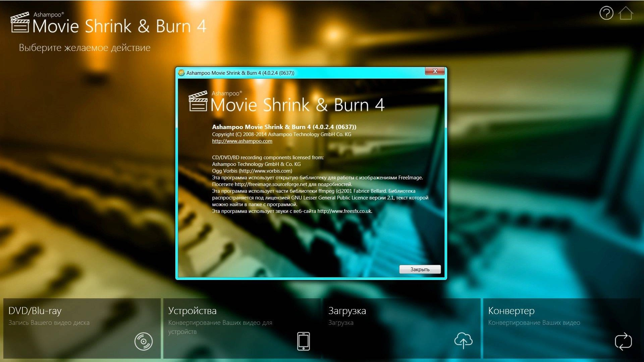Screen dimensions: 644x362
Task: Click the line mentioning ffmpeg Fabrice Bellard
Action: coord(314,191)
